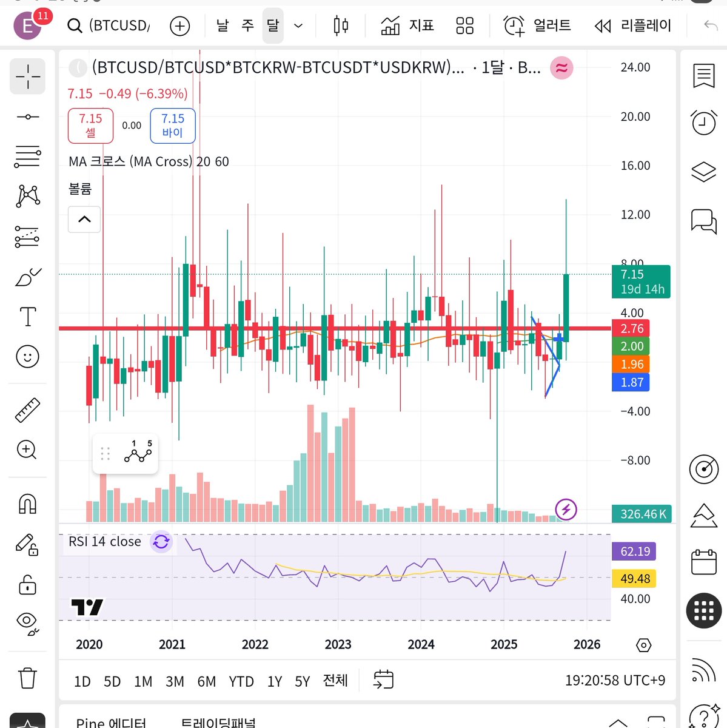
Task: Select the trend line drawing tool
Action: [x=28, y=116]
